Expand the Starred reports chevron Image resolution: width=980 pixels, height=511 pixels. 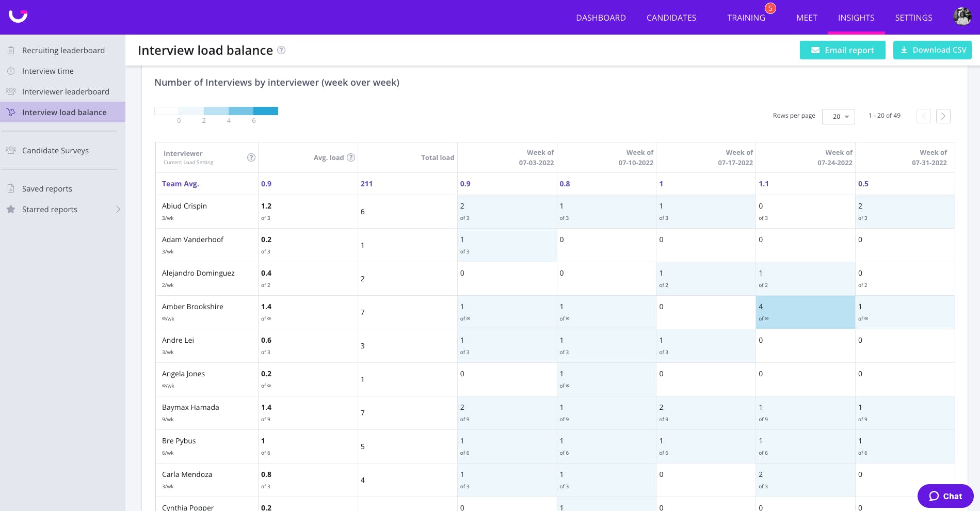pyautogui.click(x=118, y=209)
